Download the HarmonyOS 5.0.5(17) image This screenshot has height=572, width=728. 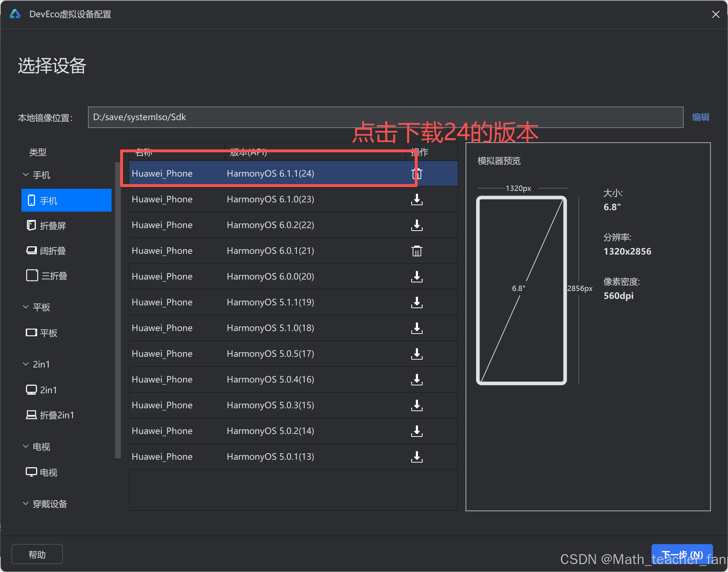click(x=417, y=354)
